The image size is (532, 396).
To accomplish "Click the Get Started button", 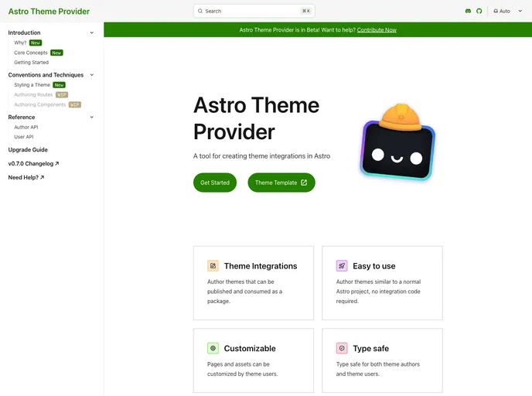I will point(215,183).
